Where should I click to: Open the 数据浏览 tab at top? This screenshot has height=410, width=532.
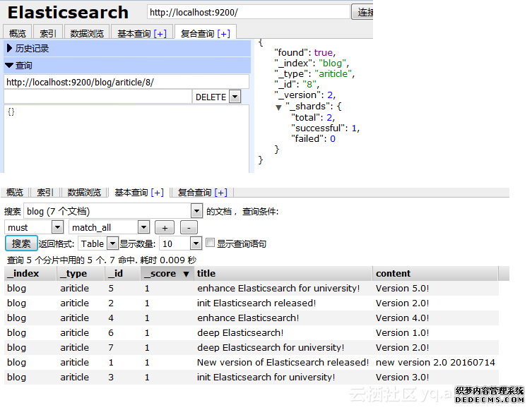[x=87, y=33]
